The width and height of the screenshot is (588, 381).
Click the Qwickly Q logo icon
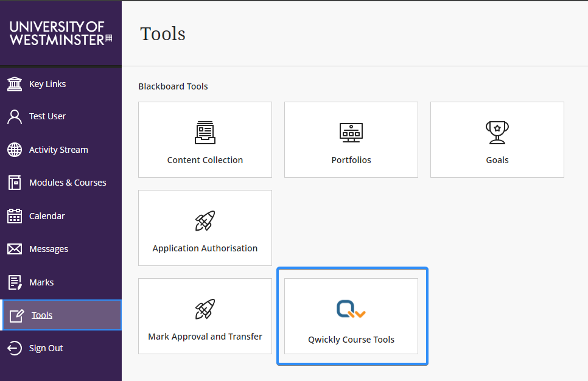coord(351,309)
